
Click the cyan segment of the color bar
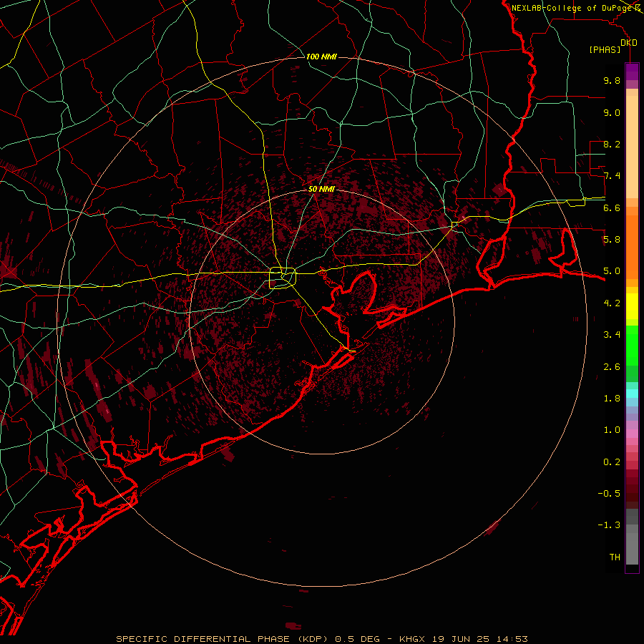click(x=632, y=393)
